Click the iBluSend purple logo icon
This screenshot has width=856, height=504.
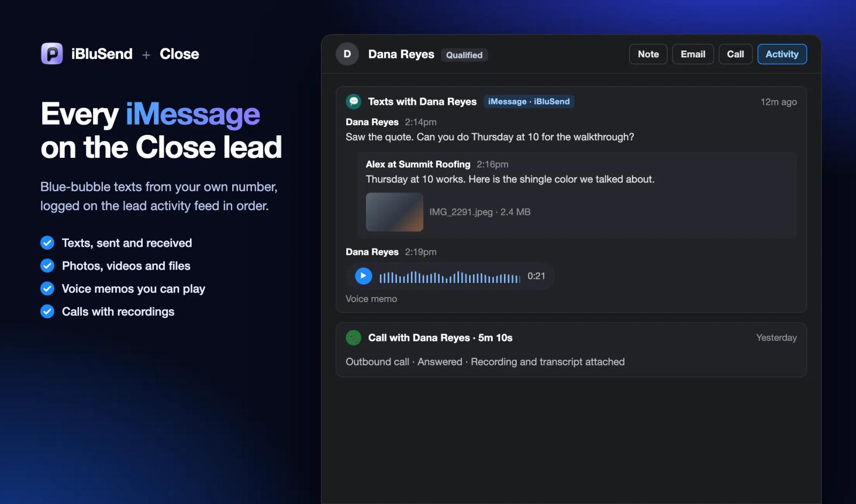52,54
